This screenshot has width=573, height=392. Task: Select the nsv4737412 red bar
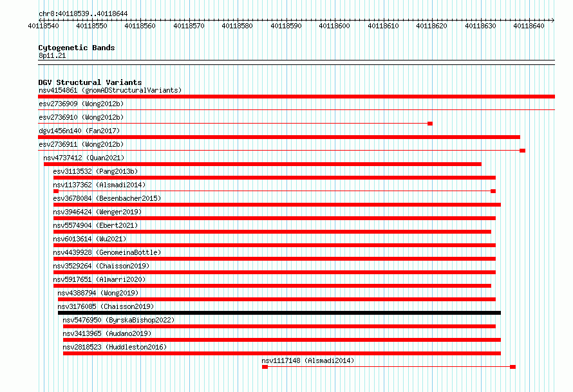tap(263, 164)
